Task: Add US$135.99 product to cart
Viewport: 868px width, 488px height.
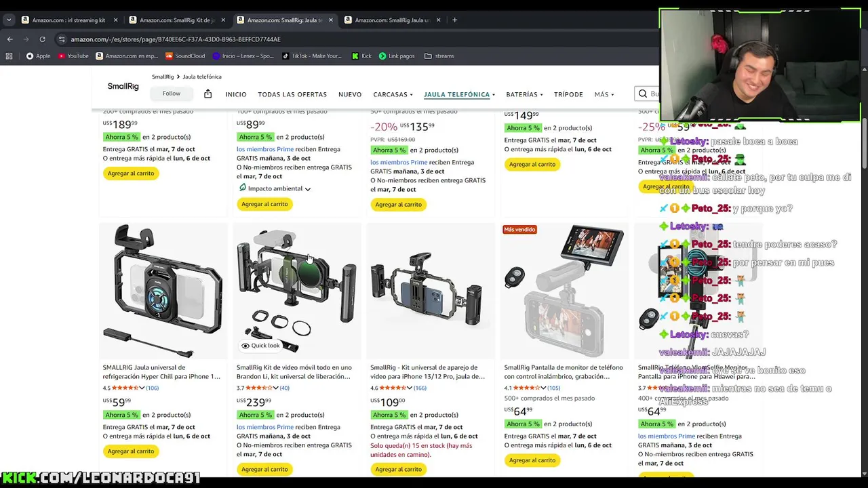Action: coord(398,204)
